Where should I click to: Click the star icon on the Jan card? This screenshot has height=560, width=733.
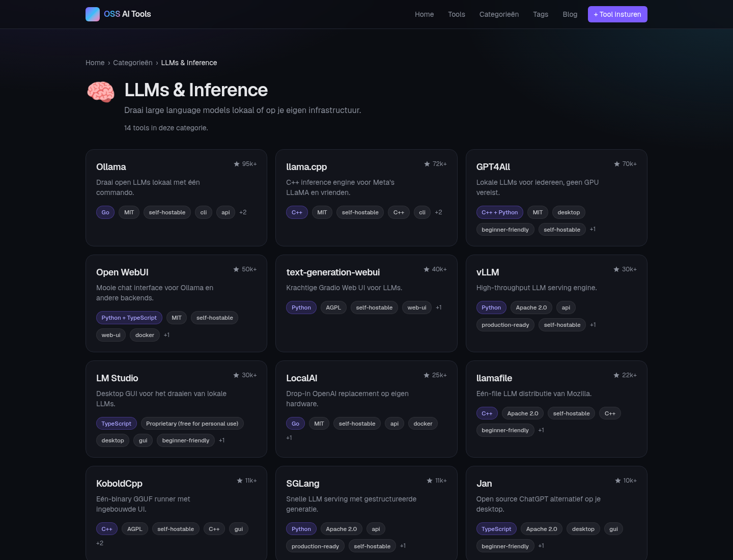(618, 481)
